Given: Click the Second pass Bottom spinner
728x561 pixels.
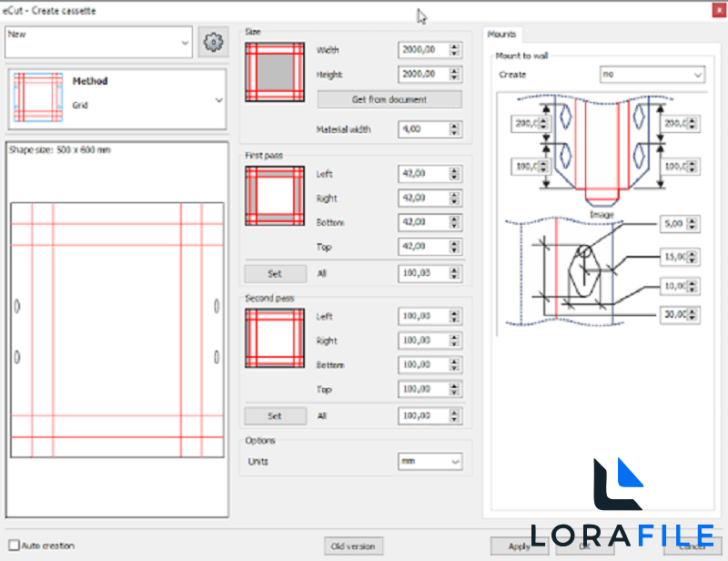Looking at the screenshot, I should pyautogui.click(x=455, y=364).
